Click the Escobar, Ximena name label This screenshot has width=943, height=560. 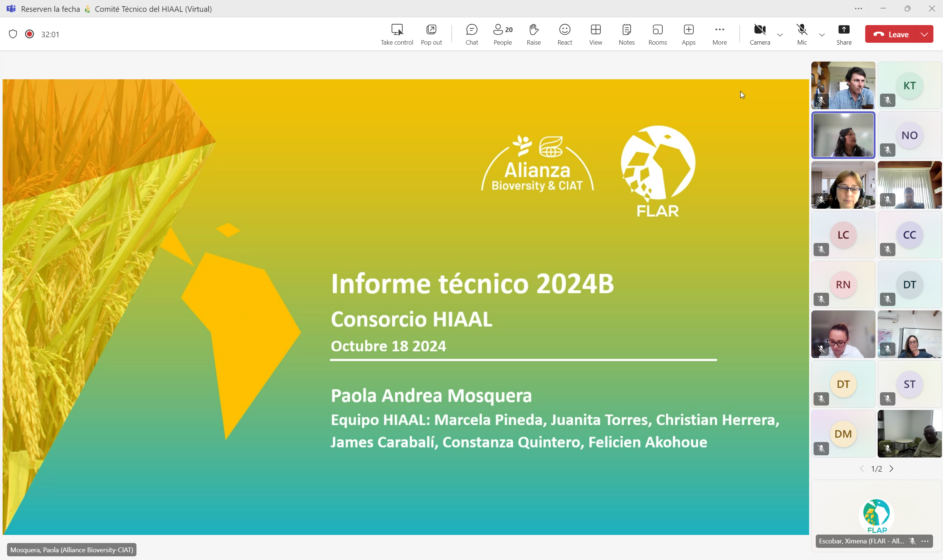point(861,541)
